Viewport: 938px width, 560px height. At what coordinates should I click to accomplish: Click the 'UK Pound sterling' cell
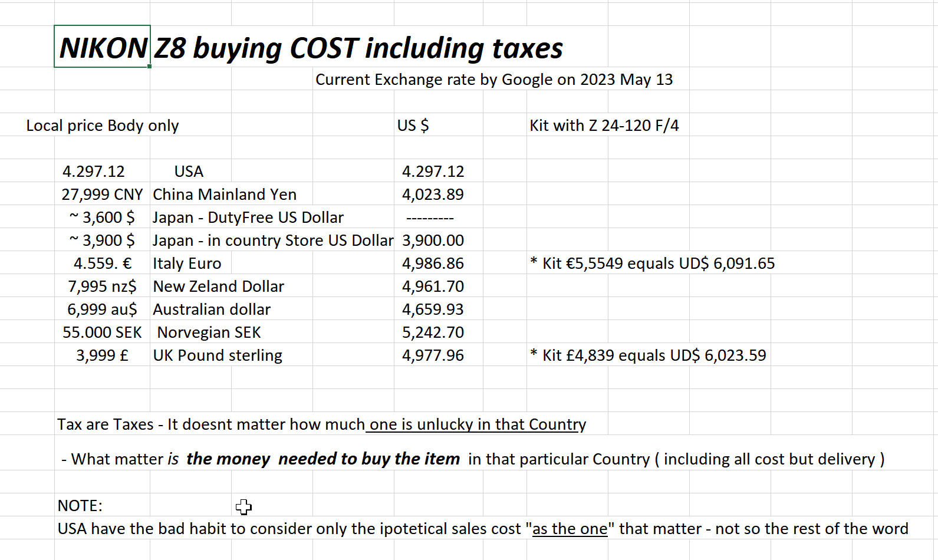tap(218, 355)
